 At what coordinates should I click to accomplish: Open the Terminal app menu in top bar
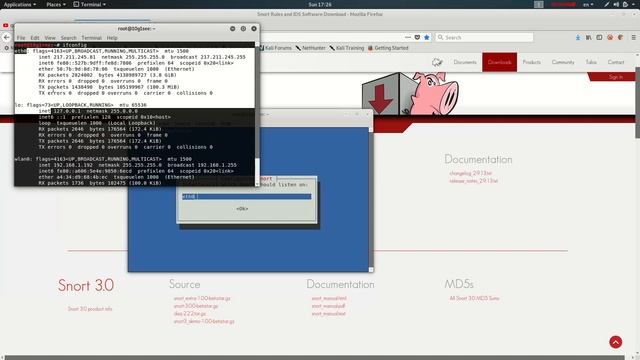(x=89, y=4)
